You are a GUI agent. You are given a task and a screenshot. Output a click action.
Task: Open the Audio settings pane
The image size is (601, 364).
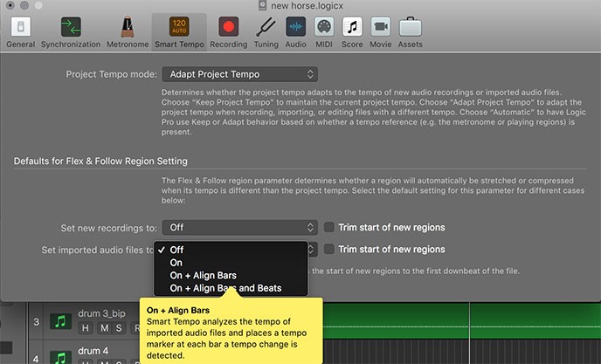tap(295, 32)
